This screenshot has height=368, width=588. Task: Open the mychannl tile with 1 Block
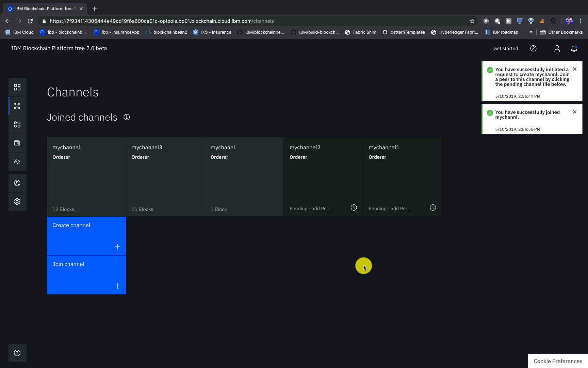pos(244,177)
